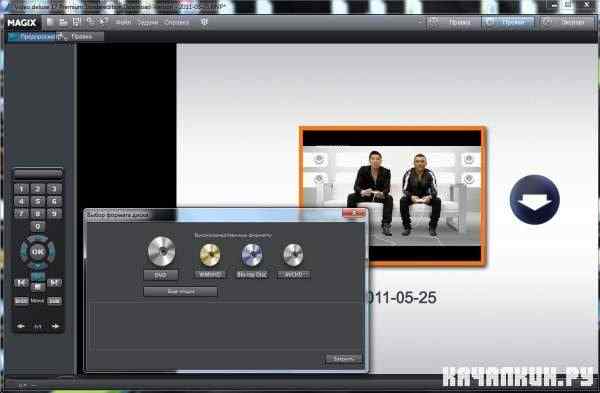
Task: Tap number 5 on the remote keypad
Action: (x=38, y=201)
